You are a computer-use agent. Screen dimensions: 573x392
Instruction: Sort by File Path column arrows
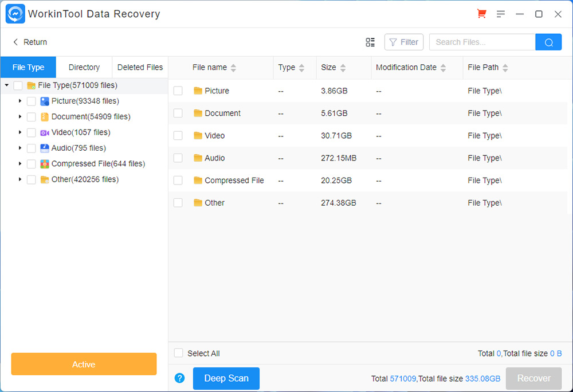point(505,68)
